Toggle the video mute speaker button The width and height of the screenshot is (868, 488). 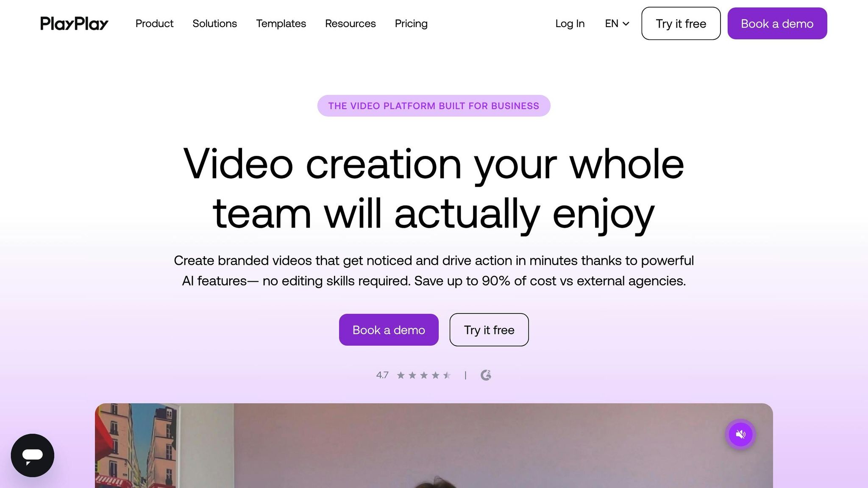click(740, 434)
